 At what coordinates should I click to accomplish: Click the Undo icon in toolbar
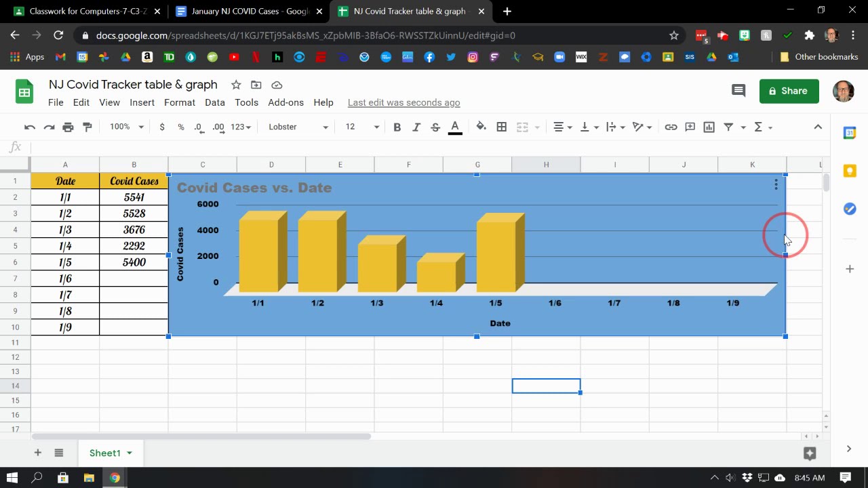point(30,127)
